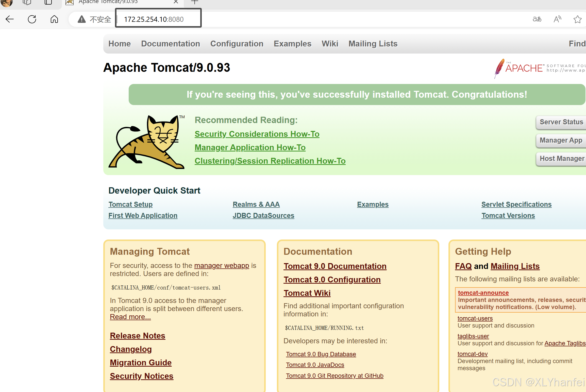Click the Host Manager button

[x=562, y=159]
